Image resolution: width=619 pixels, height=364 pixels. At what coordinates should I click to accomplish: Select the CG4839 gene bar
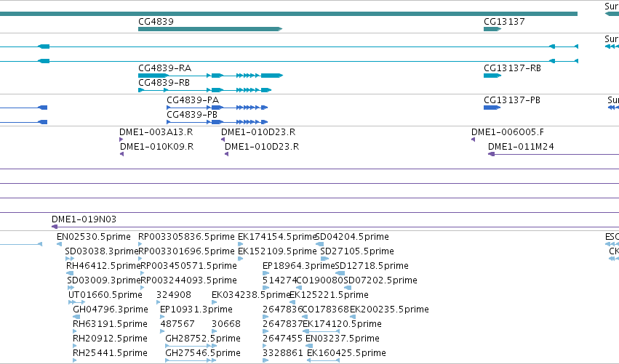(x=210, y=29)
